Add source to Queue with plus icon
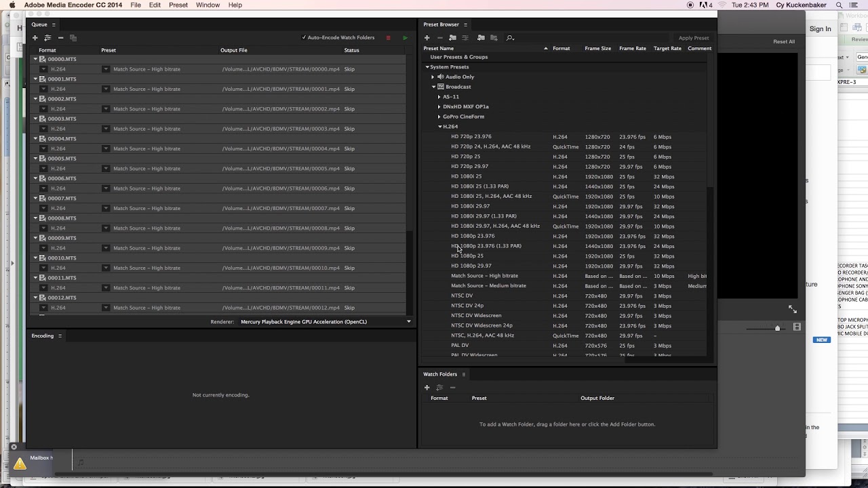Viewport: 868px width, 488px height. [x=35, y=38]
